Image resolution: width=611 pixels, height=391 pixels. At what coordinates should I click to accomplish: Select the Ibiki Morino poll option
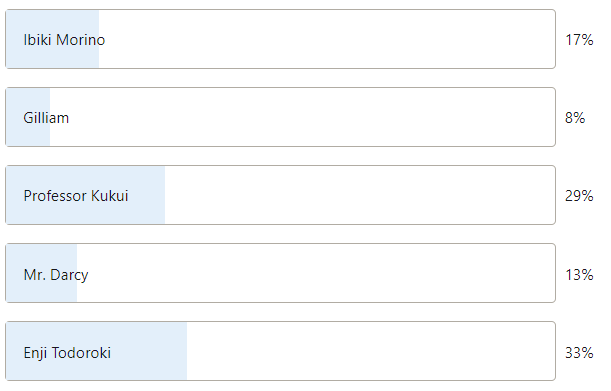(x=280, y=39)
